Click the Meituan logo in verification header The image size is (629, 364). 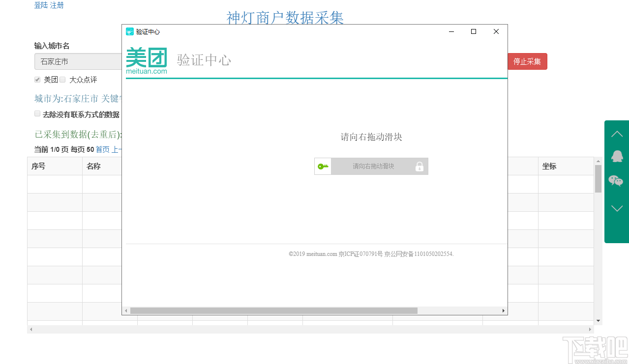coord(147,61)
